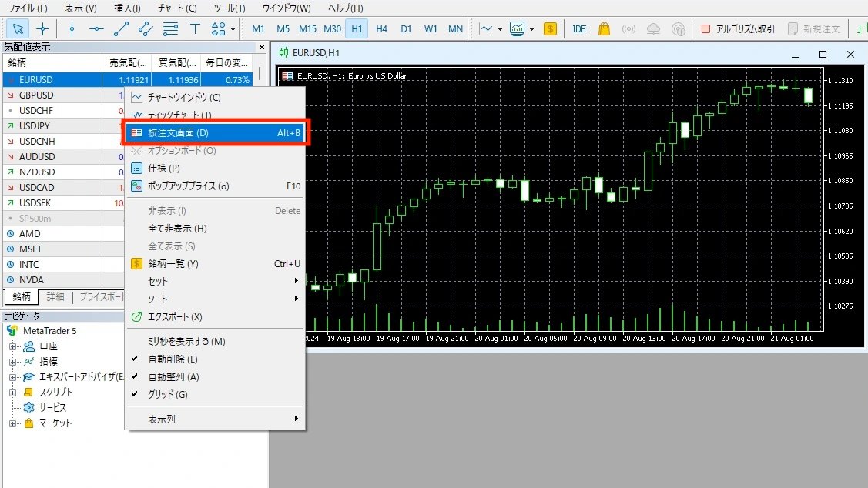868x488 pixels.
Task: Expand the 口座 tree node
Action: (12, 346)
